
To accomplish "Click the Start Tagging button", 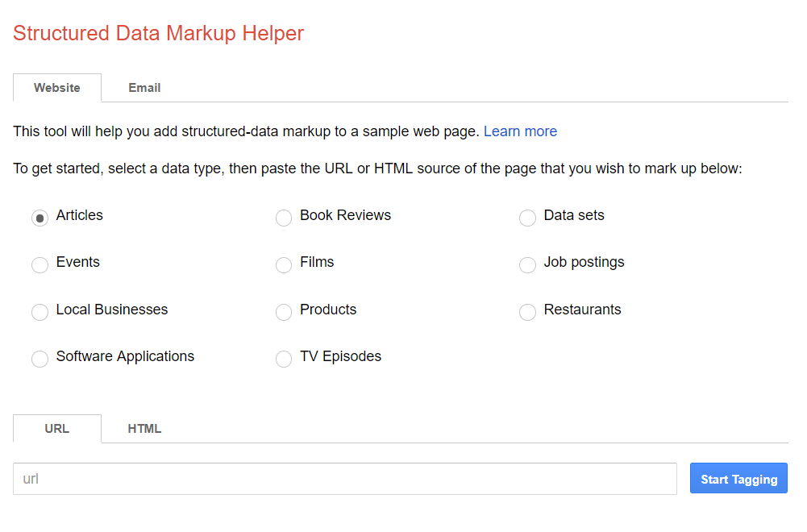I will [x=738, y=479].
